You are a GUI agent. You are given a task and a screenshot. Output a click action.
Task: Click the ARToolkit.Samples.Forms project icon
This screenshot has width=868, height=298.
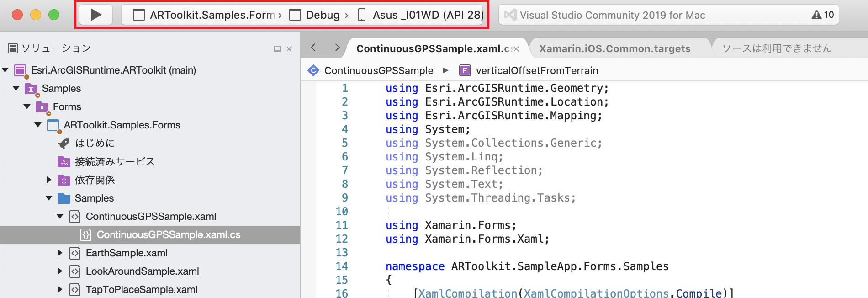coord(53,125)
